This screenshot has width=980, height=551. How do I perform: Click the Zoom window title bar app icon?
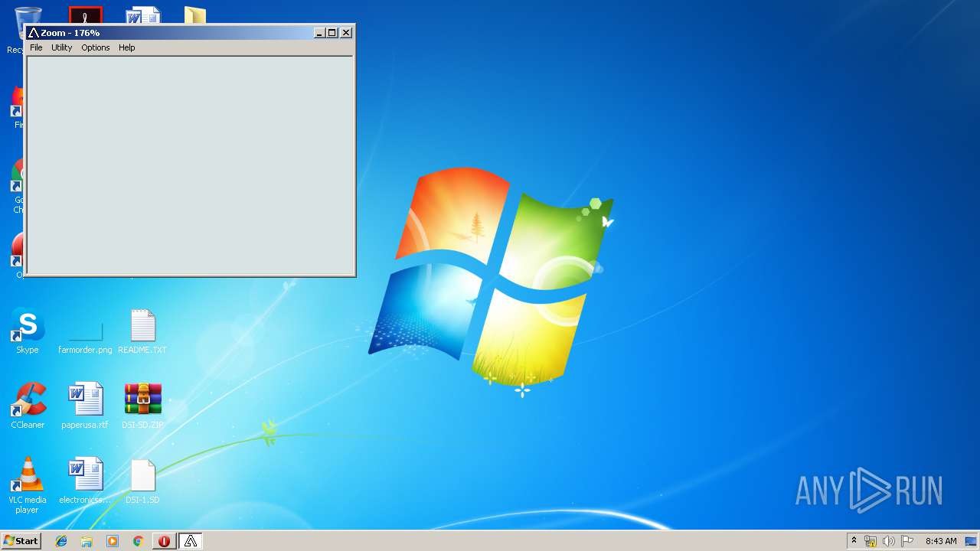point(33,33)
